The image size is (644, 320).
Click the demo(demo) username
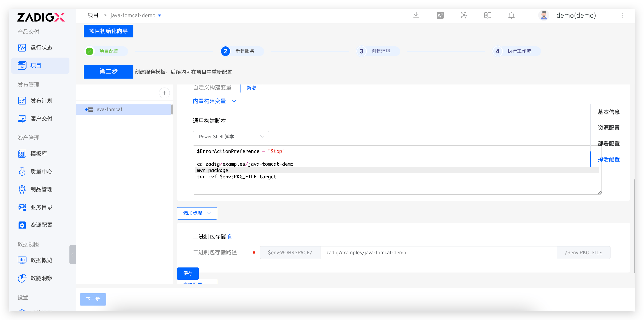click(x=576, y=16)
